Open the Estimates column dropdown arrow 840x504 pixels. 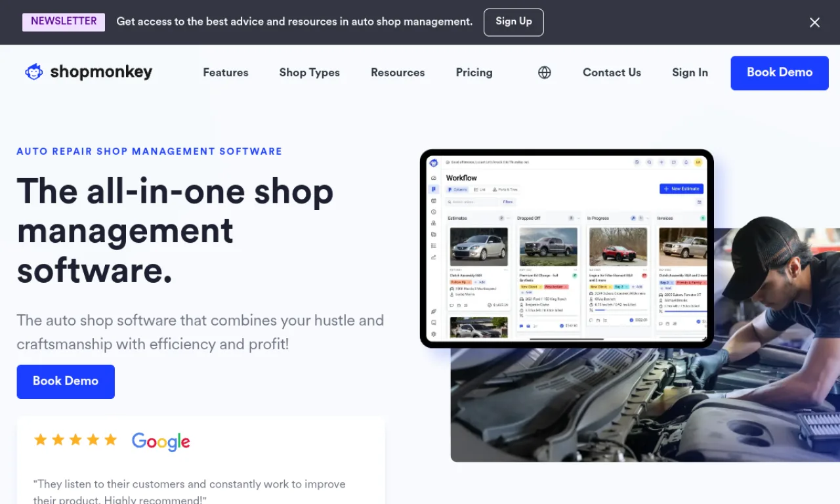pos(509,218)
